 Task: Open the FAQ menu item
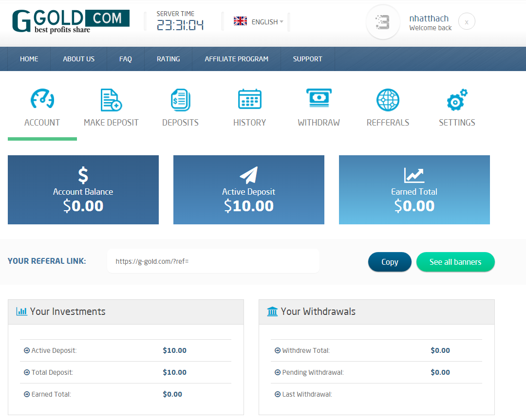126,59
